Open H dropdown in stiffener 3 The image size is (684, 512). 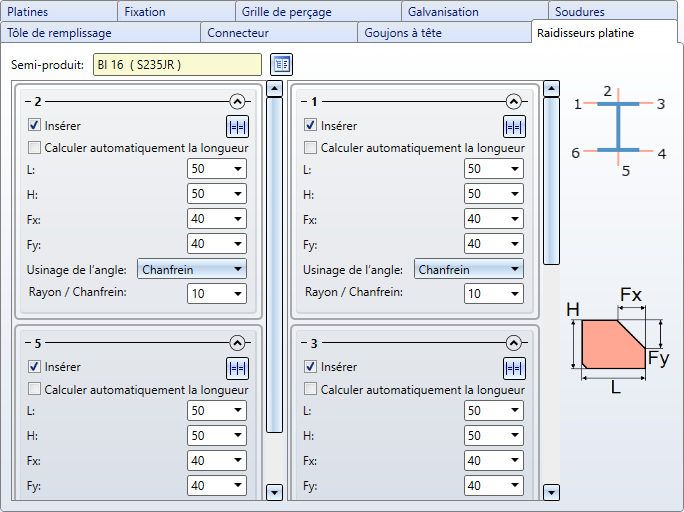[494, 435]
